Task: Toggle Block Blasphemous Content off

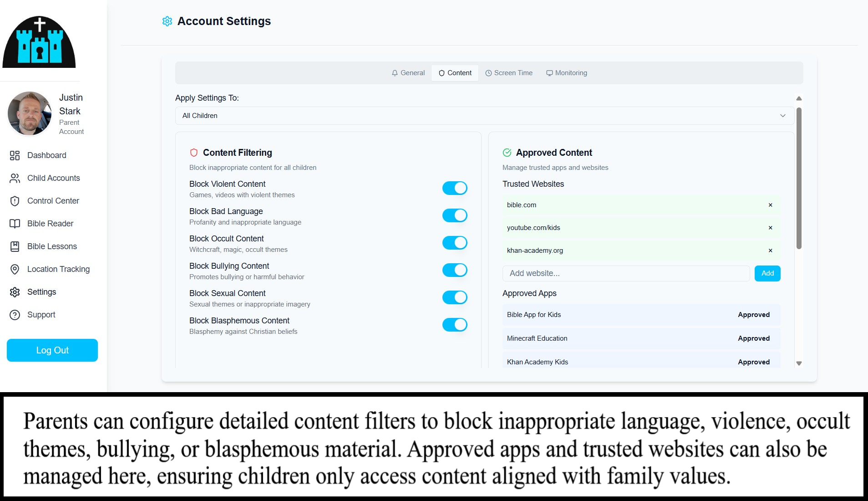Action: [454, 325]
